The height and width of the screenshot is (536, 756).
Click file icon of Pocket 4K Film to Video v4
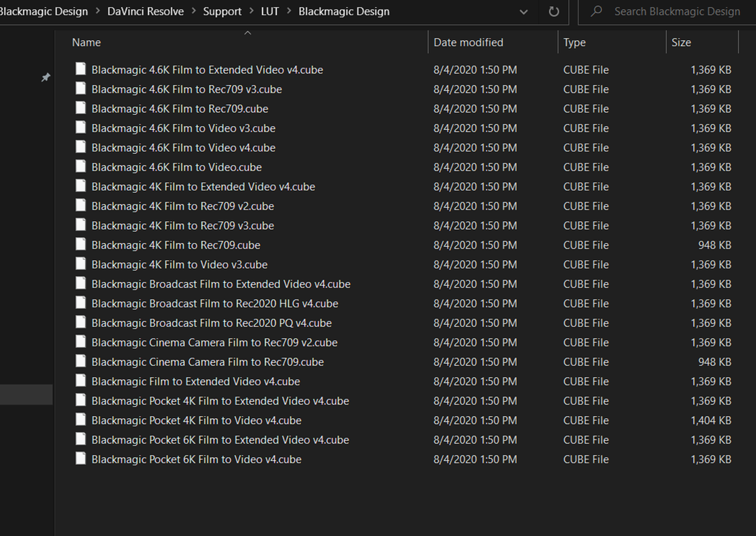coord(80,419)
